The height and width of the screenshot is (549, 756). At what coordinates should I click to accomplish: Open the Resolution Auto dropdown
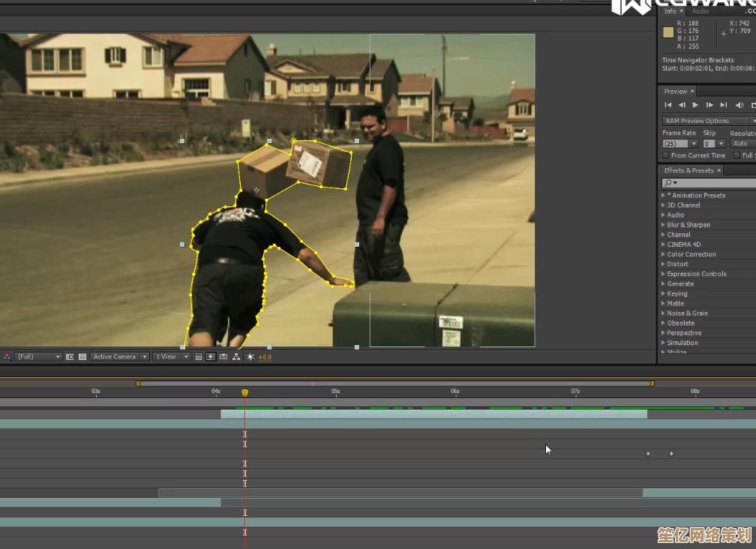pyautogui.click(x=742, y=144)
